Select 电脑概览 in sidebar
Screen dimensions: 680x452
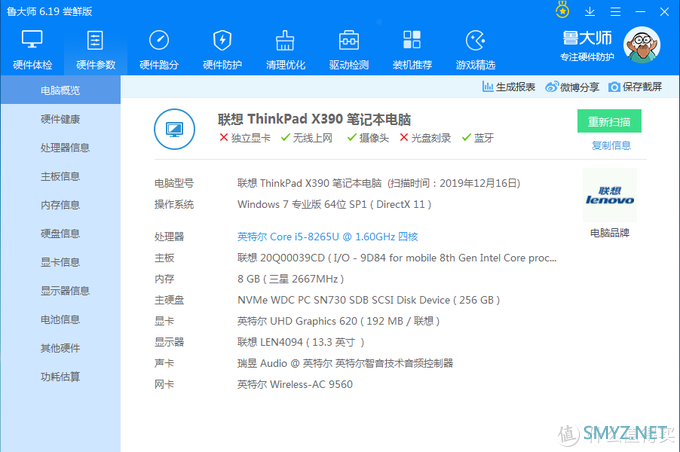pos(60,90)
